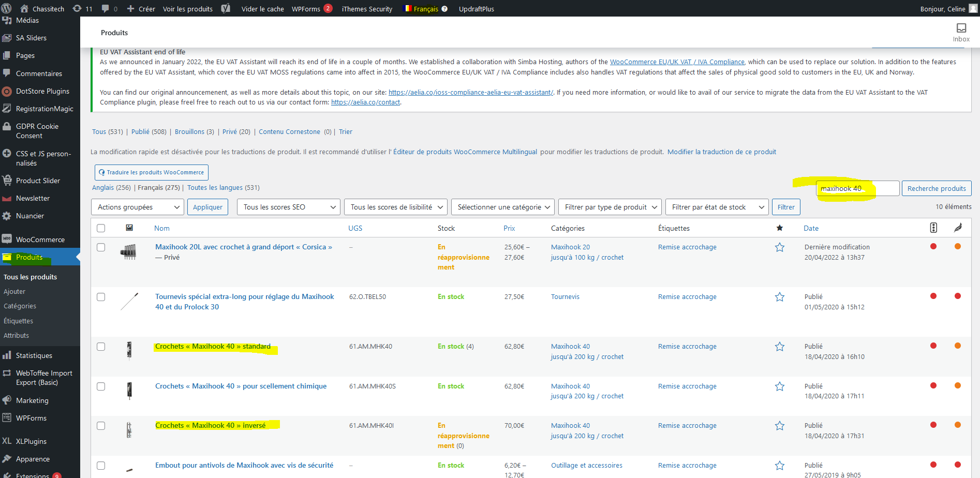Open UpdraftPlus in admin bar

pos(477,9)
